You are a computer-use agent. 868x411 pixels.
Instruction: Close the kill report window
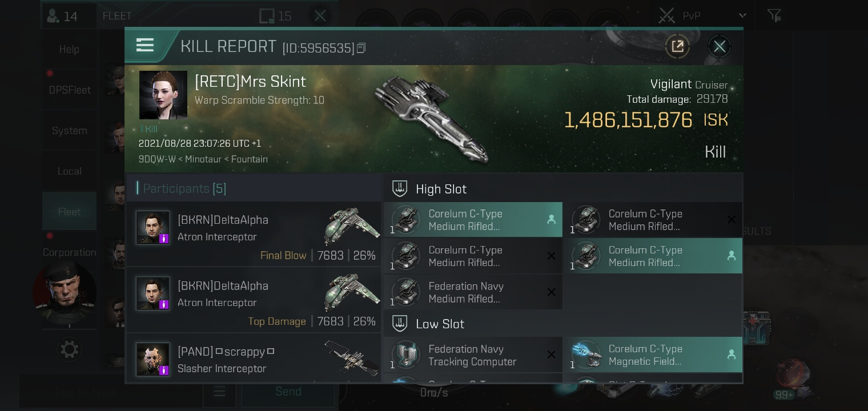[719, 46]
